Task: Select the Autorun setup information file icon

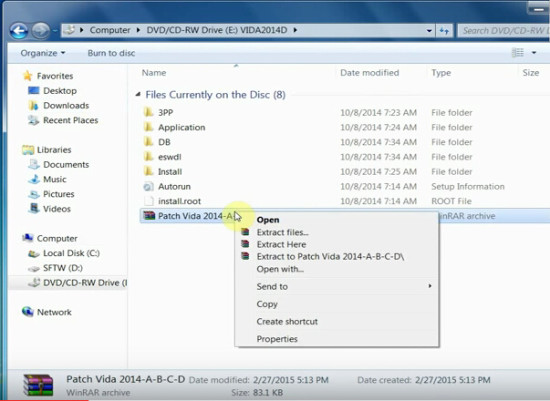Action: [149, 186]
